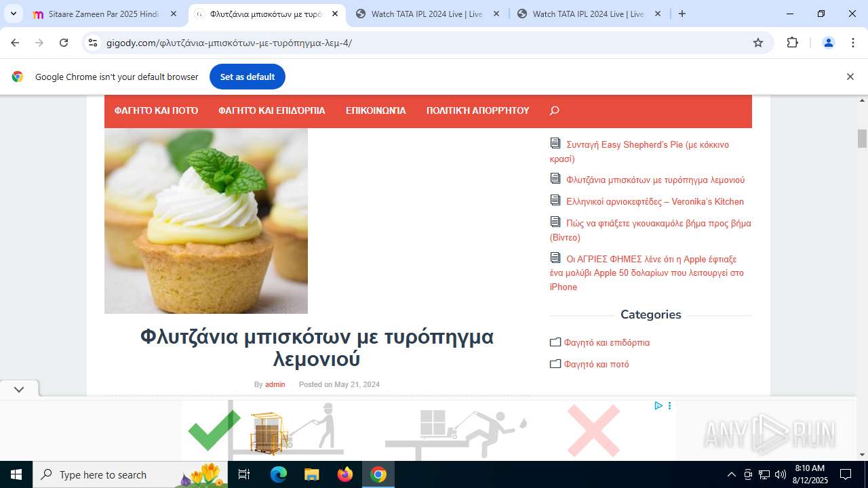Reload the current page
The image size is (868, 488).
(64, 43)
